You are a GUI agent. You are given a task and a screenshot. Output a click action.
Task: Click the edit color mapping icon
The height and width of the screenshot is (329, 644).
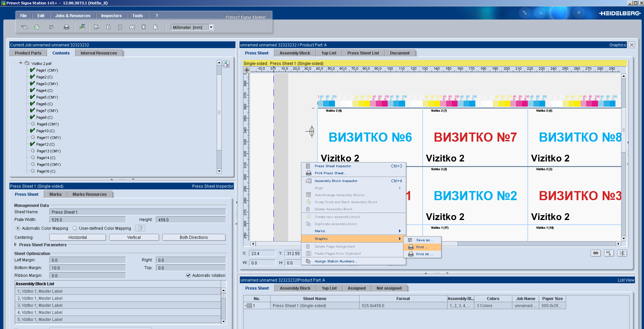tap(140, 228)
